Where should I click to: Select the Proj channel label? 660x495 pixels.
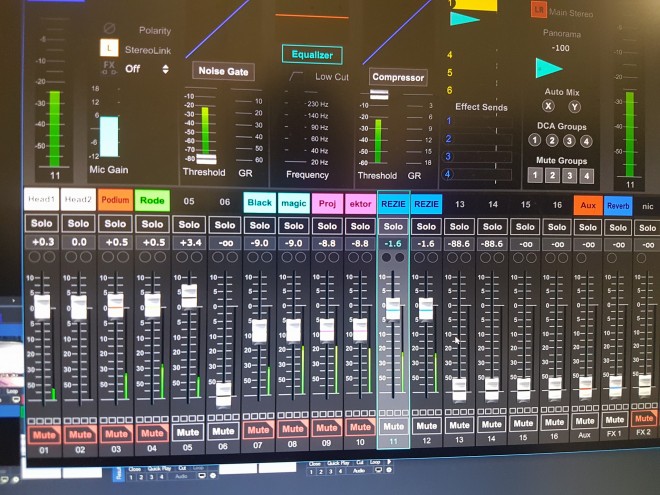click(327, 204)
